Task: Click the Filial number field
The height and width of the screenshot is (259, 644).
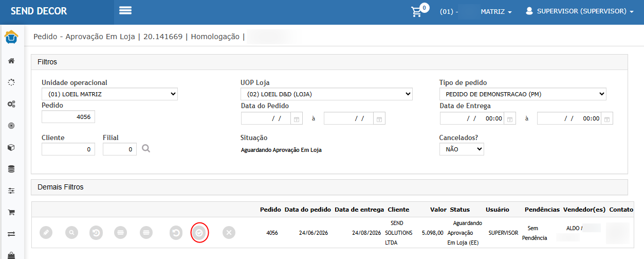Action: (120, 149)
